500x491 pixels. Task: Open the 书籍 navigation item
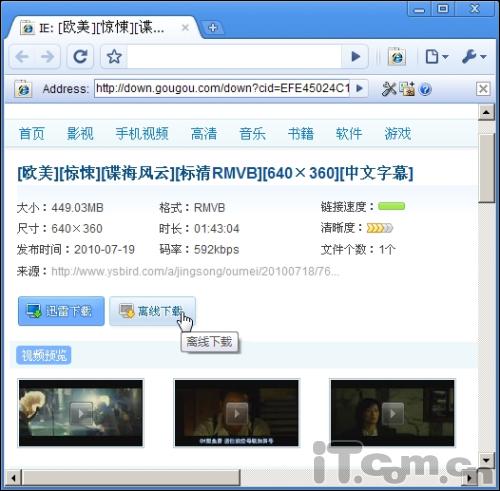tap(301, 134)
